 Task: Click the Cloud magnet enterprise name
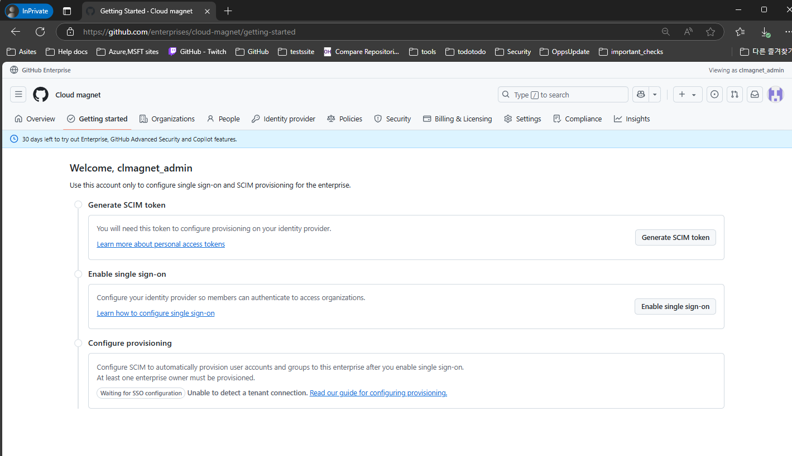pos(78,95)
